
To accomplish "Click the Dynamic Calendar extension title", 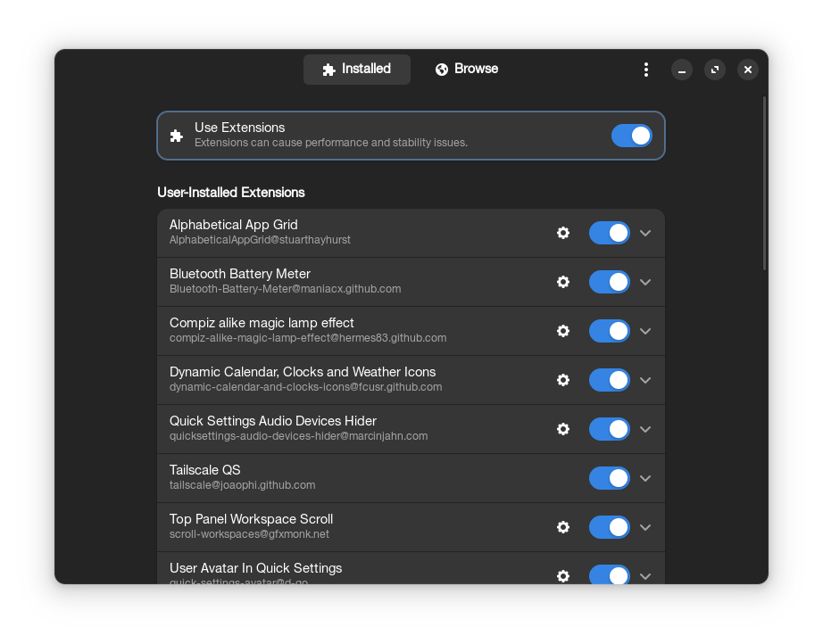I will (x=303, y=372).
